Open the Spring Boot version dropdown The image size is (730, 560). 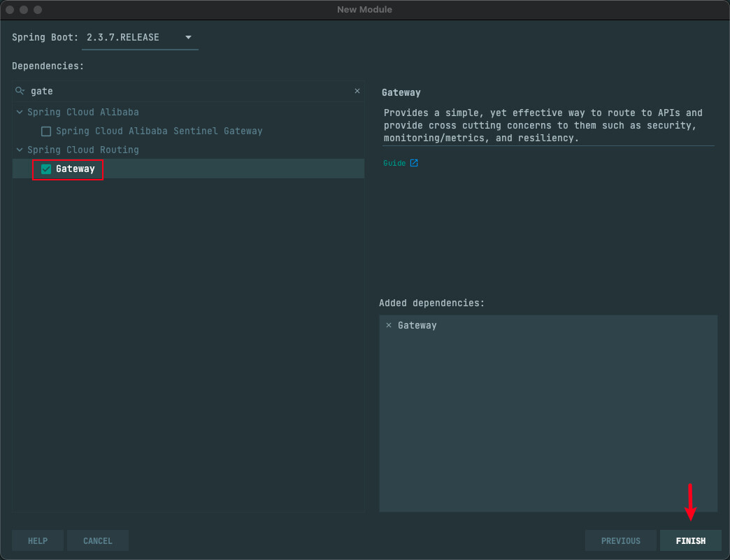140,38
